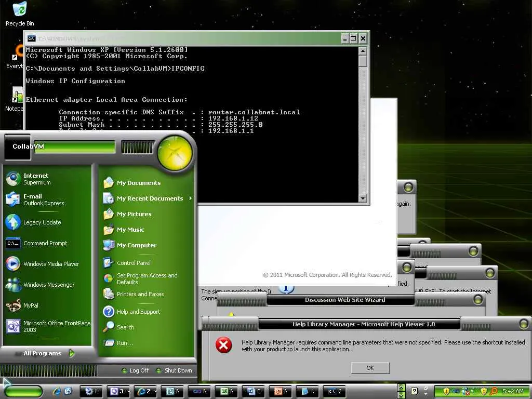Click Shut Down button
The width and height of the screenshot is (532, 399).
tap(175, 370)
